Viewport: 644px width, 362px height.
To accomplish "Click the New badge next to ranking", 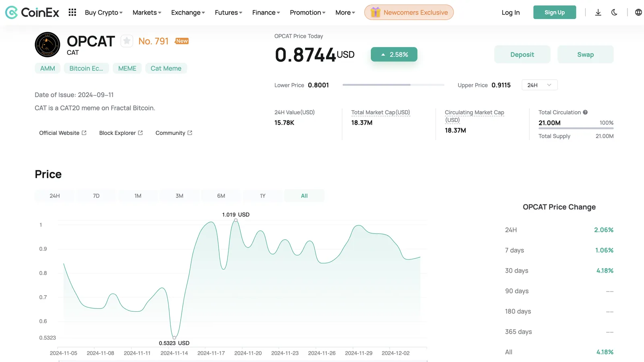I will (182, 41).
